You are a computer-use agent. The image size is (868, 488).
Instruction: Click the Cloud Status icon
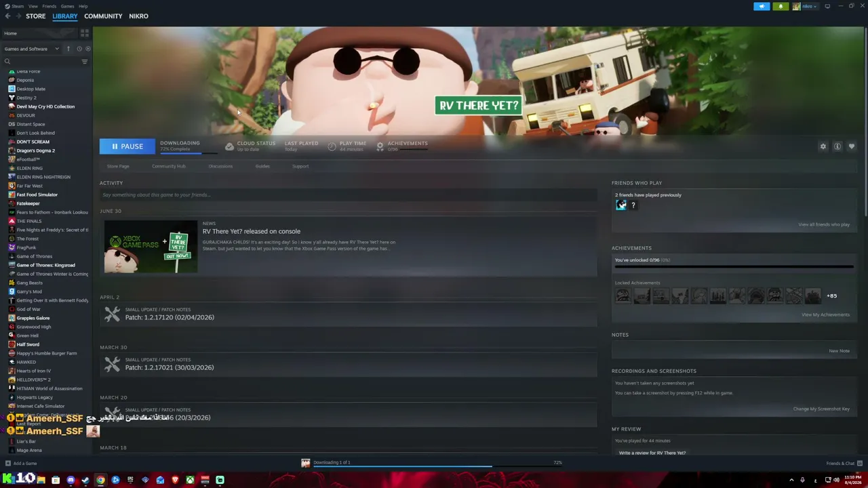[229, 146]
